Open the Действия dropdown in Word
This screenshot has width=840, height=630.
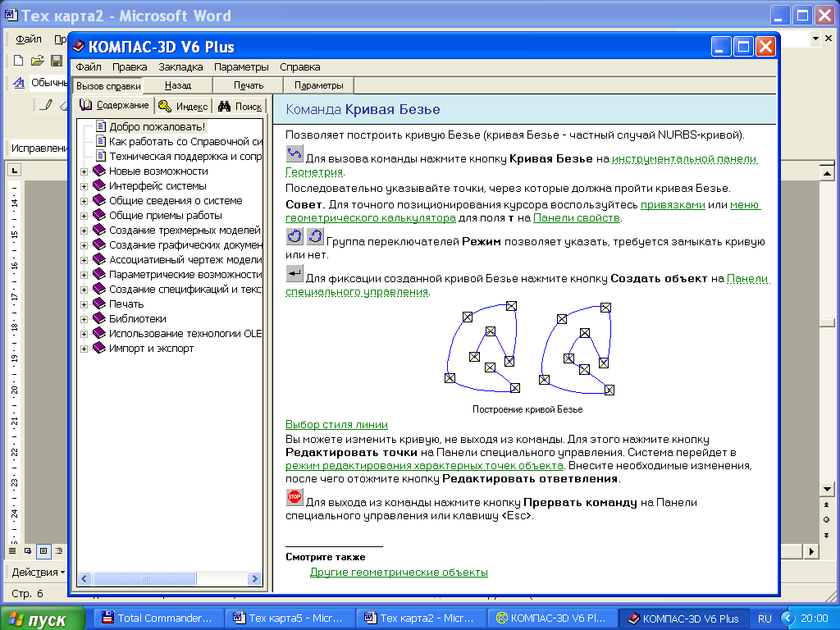pos(38,572)
